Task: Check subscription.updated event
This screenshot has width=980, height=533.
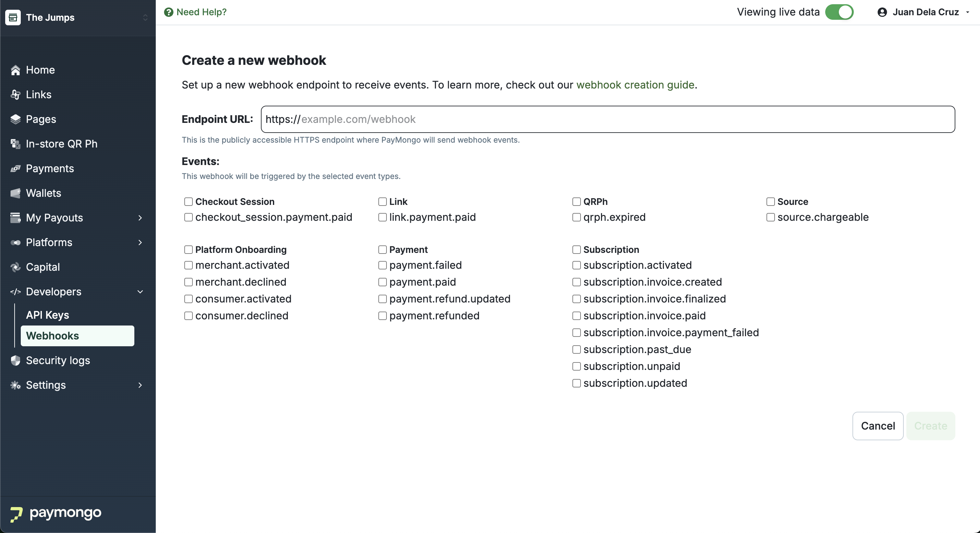Action: point(576,383)
